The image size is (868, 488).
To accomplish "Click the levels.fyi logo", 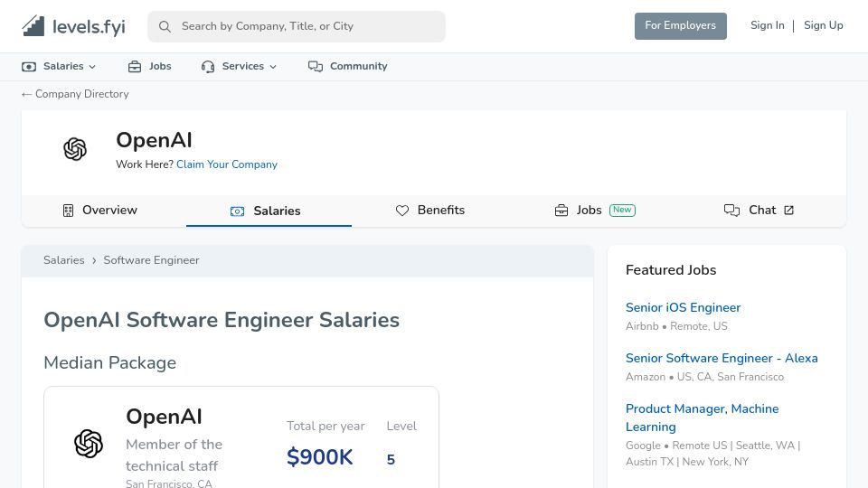I will pos(73,26).
